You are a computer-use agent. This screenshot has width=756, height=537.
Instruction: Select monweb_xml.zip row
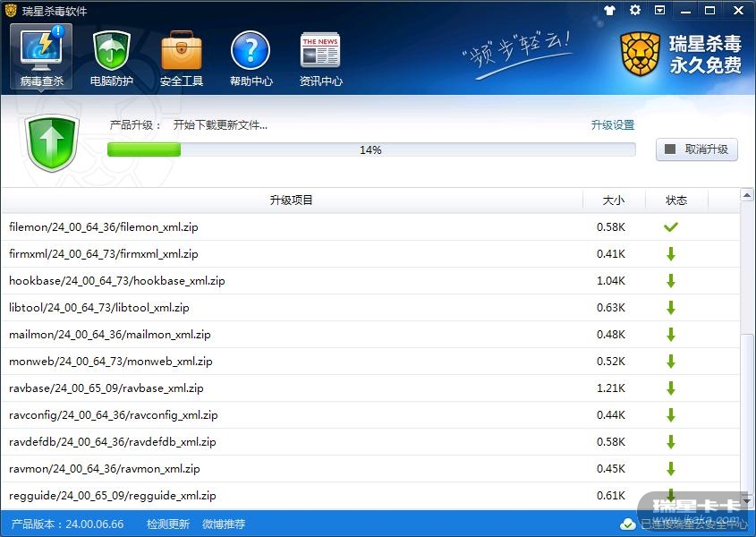coord(370,362)
